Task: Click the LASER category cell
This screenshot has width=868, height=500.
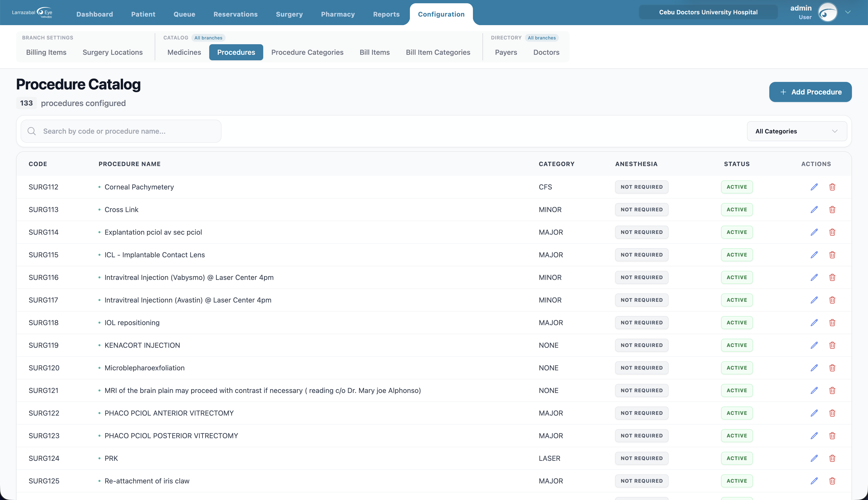Action: click(x=549, y=459)
